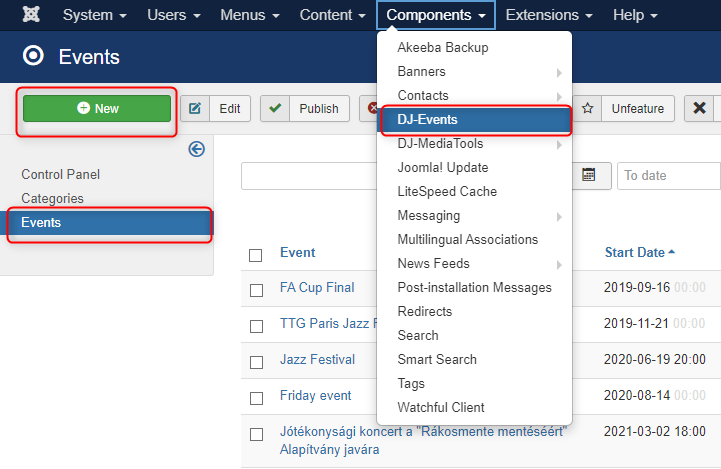
Task: Click the To date input field
Action: click(669, 175)
